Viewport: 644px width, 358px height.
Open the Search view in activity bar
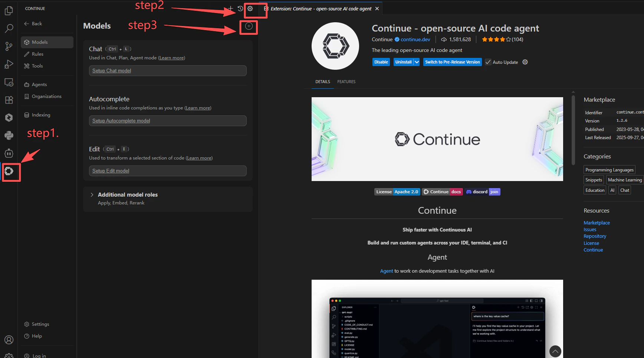click(9, 28)
